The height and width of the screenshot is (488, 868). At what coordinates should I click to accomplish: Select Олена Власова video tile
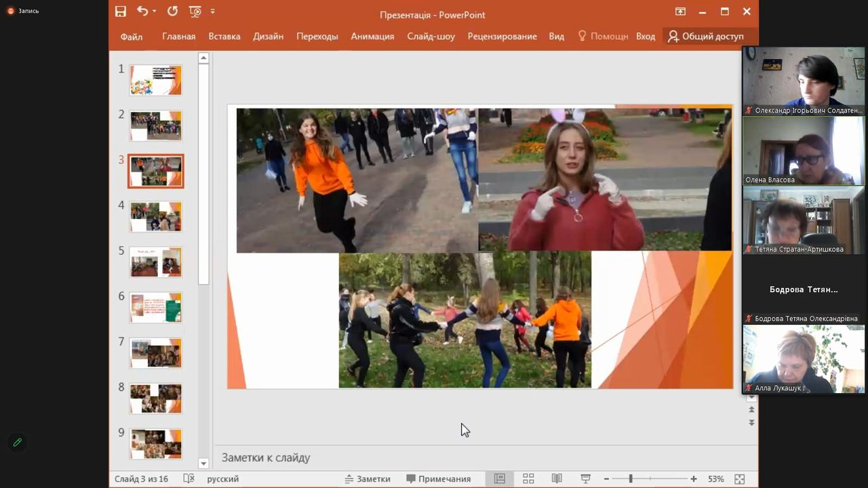(804, 150)
